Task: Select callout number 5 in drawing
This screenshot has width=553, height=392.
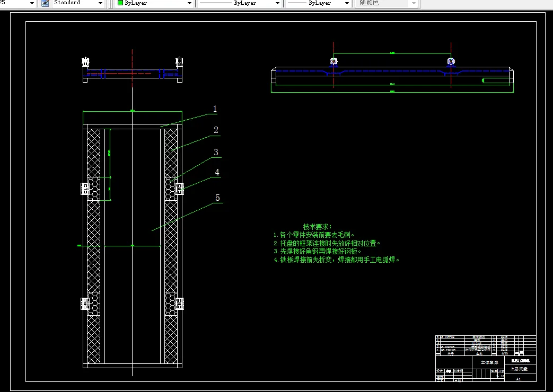Action: point(217,198)
